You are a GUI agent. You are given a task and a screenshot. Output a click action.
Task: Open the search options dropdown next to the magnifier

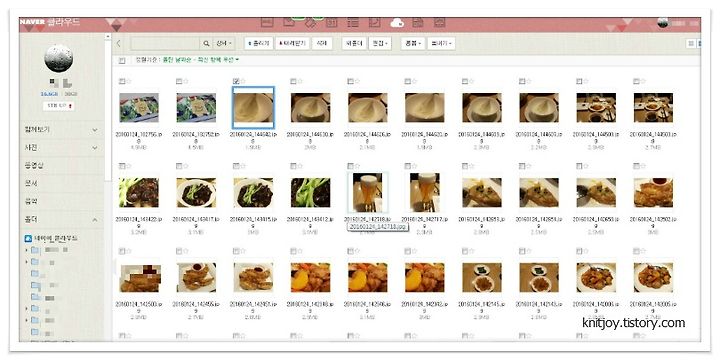pos(224,44)
